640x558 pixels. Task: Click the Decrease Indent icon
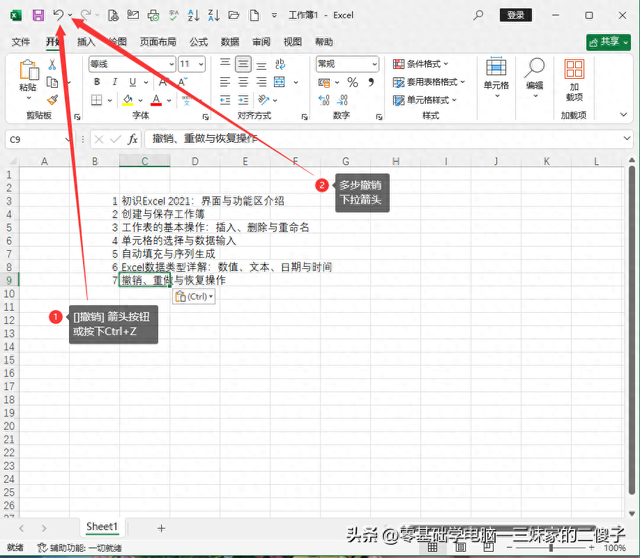(225, 100)
